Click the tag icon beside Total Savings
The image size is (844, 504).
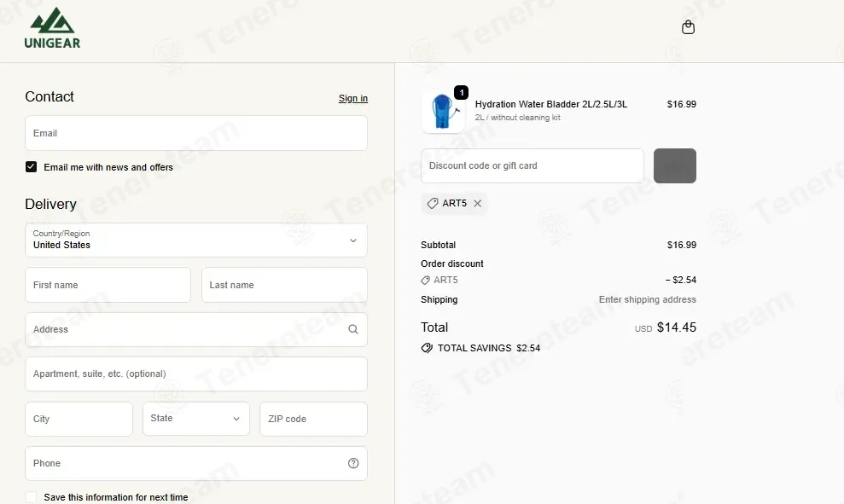click(427, 348)
